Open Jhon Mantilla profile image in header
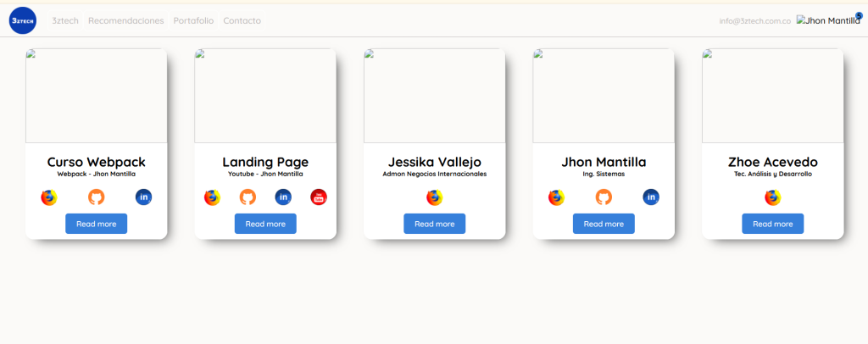Viewport: 868px width, 344px height. (828, 21)
